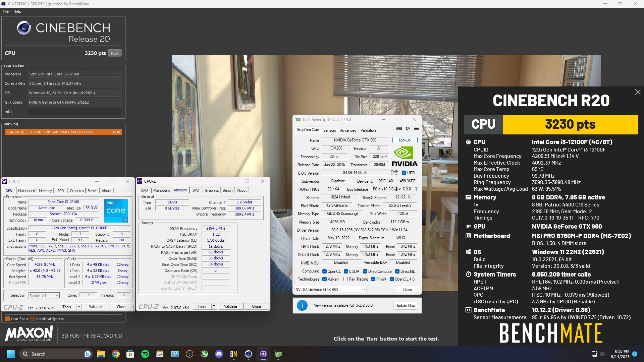The height and width of the screenshot is (362, 644).
Task: Open Spotify from taskbar
Action: 145,354
